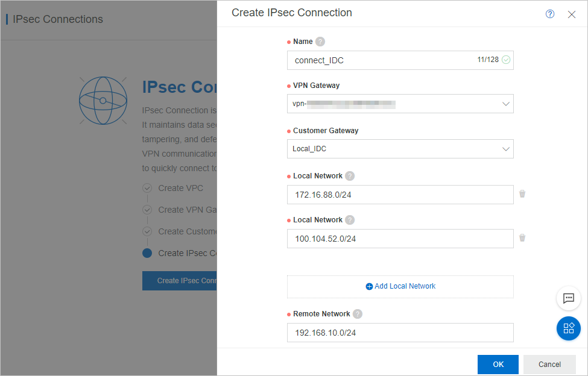Screen dimensions: 588x376
Task: Expand the Create Customer step chevron
Action: click(x=147, y=231)
